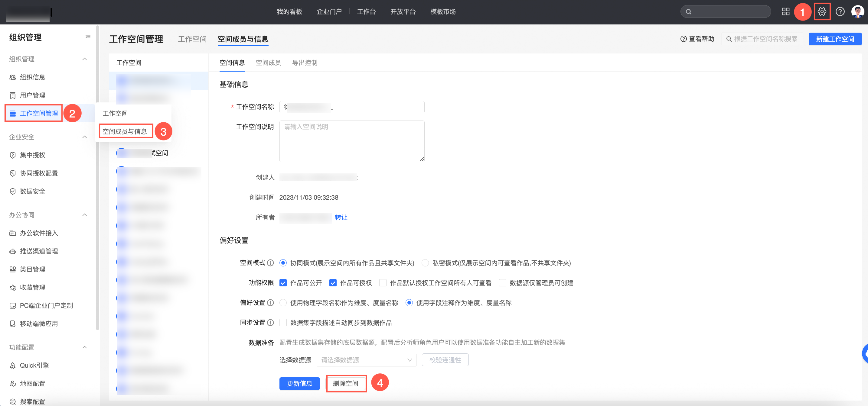Select 私密模式 radio button
Screen dimensions: 868x406
coord(425,263)
